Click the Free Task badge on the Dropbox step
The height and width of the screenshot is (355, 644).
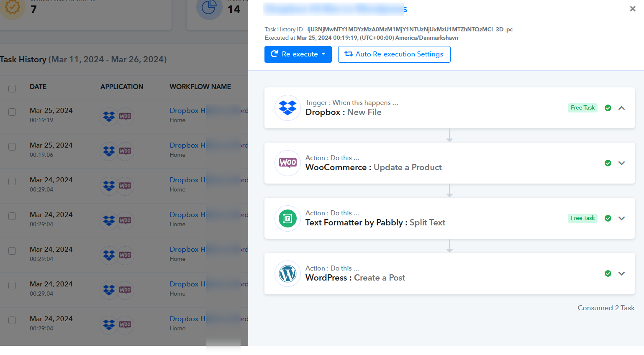(582, 108)
